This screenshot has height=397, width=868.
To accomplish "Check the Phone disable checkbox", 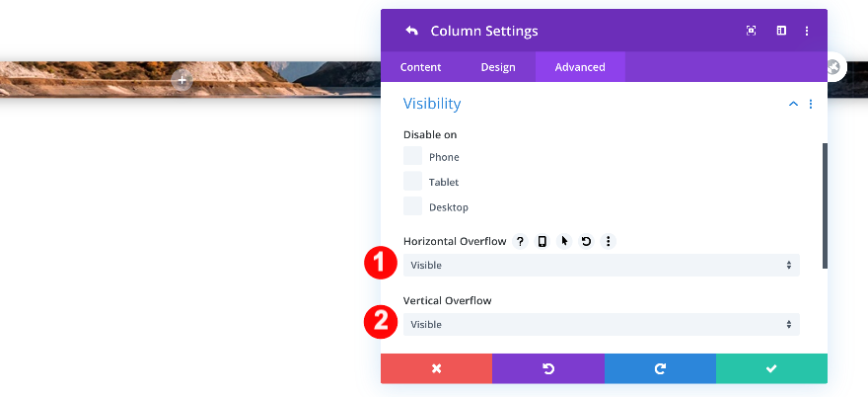I will (x=413, y=157).
